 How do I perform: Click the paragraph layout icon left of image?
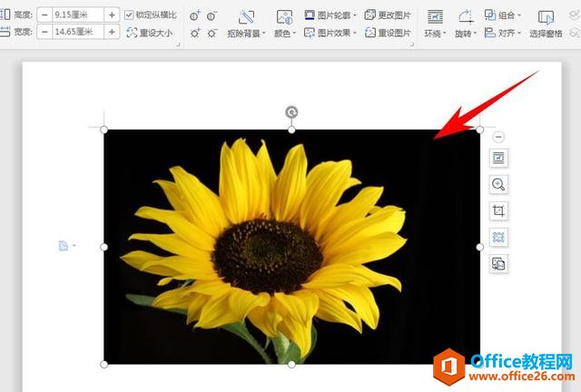[x=64, y=246]
